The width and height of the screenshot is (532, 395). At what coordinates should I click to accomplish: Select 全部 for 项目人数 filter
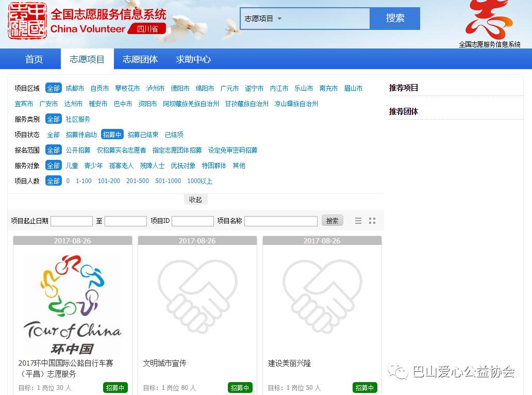click(53, 181)
